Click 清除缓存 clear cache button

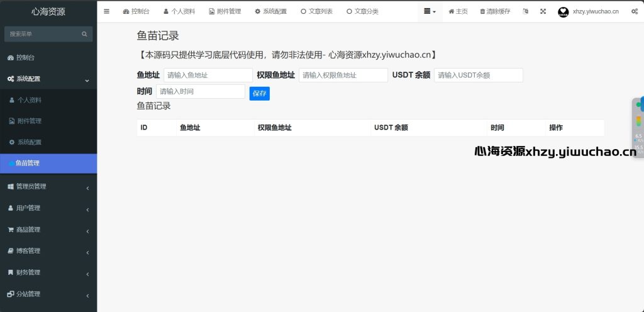[x=495, y=11]
